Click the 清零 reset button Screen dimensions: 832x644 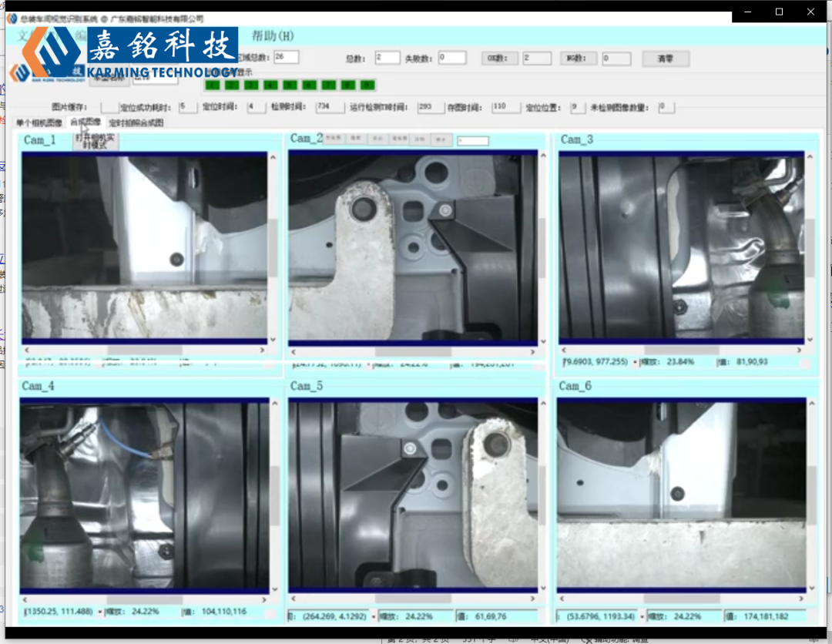pyautogui.click(x=666, y=59)
